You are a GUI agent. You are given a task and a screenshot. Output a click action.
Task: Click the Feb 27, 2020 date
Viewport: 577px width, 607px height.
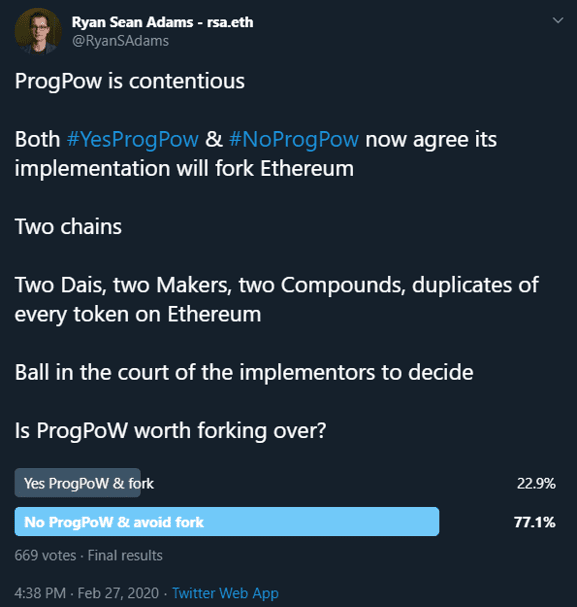tap(118, 593)
